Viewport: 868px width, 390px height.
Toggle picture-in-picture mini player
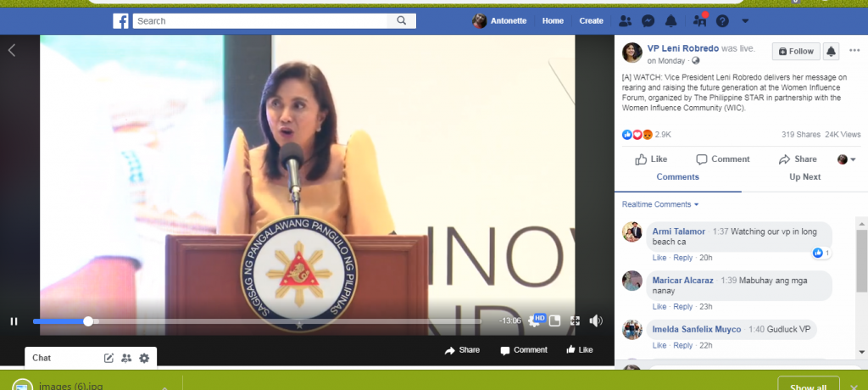pos(555,320)
